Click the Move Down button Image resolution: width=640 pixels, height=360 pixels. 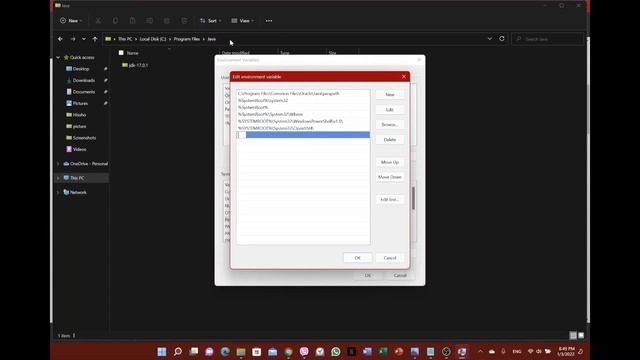pos(390,177)
